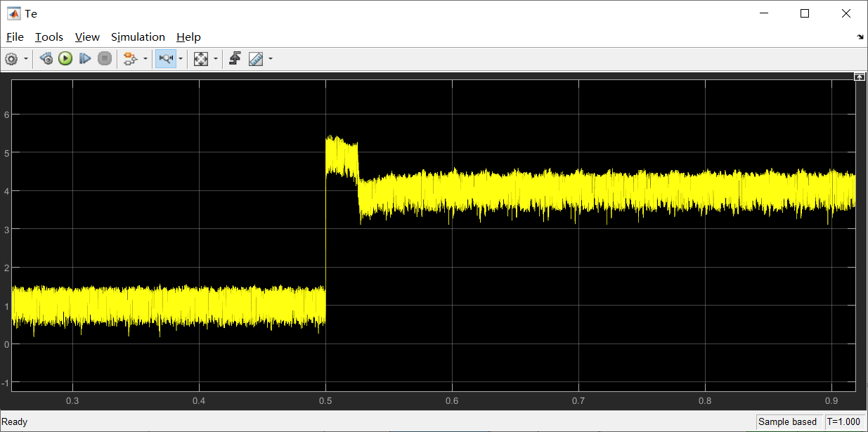
Task: Click the Highlight Simulink Block icon
Action: coord(129,59)
